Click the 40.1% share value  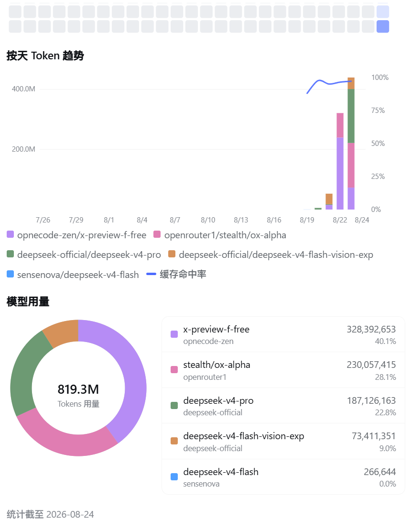(x=386, y=341)
